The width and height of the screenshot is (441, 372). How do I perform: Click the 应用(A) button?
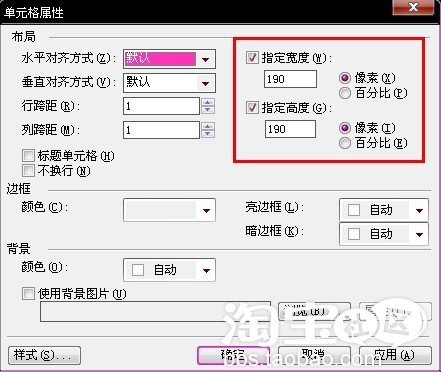[x=395, y=355]
